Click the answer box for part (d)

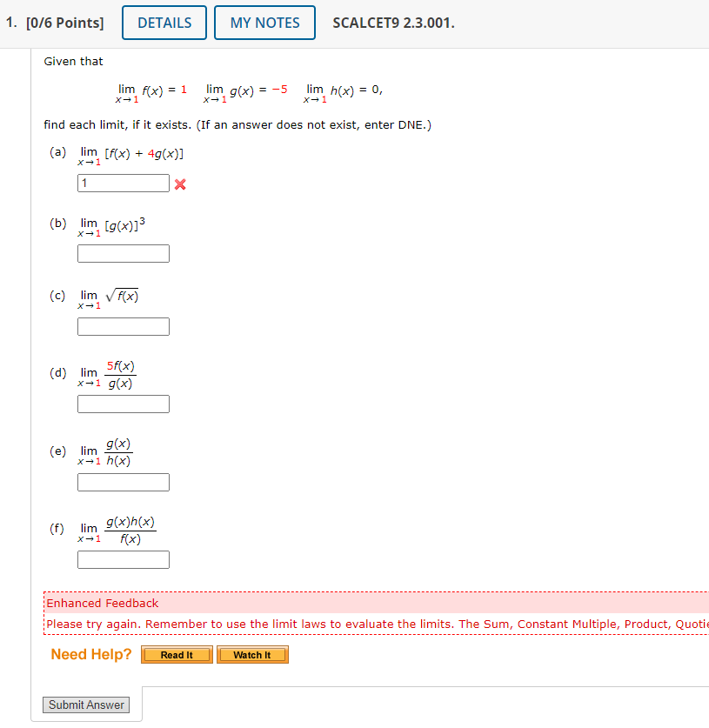tap(123, 404)
